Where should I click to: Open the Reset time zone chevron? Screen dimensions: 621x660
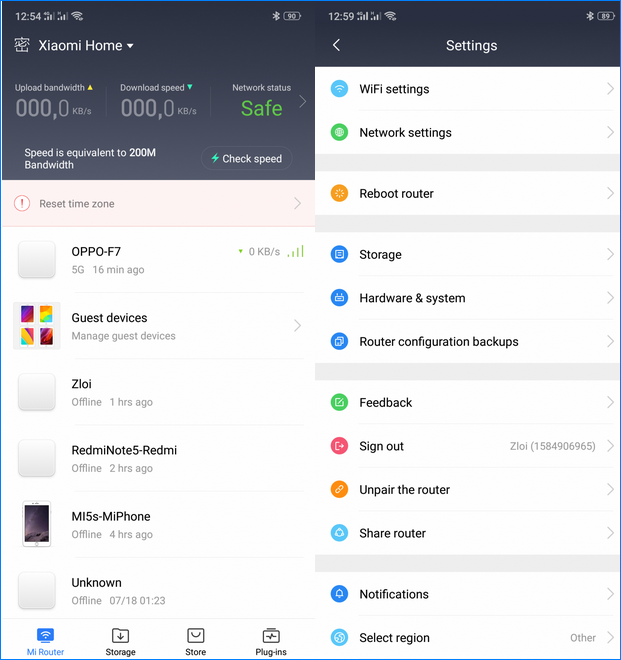(298, 203)
